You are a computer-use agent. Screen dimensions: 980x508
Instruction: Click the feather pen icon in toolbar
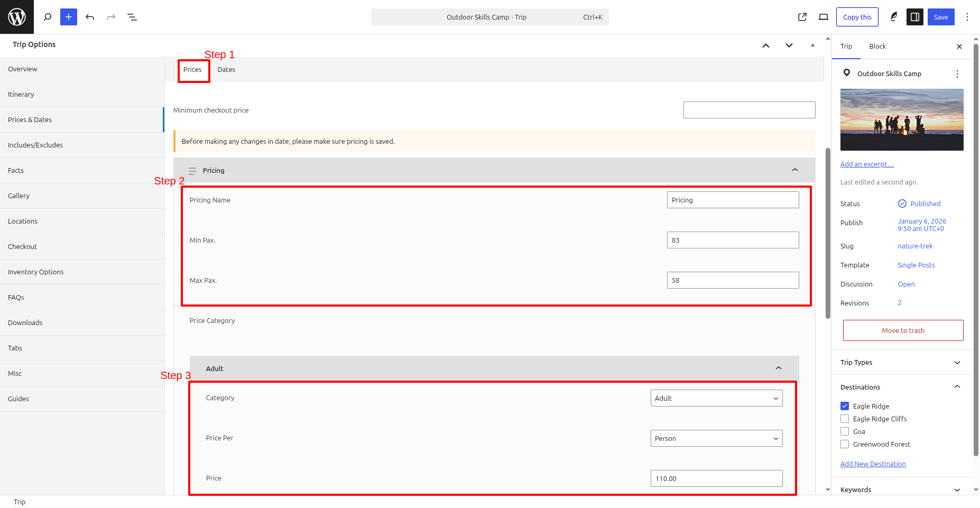click(x=894, y=17)
